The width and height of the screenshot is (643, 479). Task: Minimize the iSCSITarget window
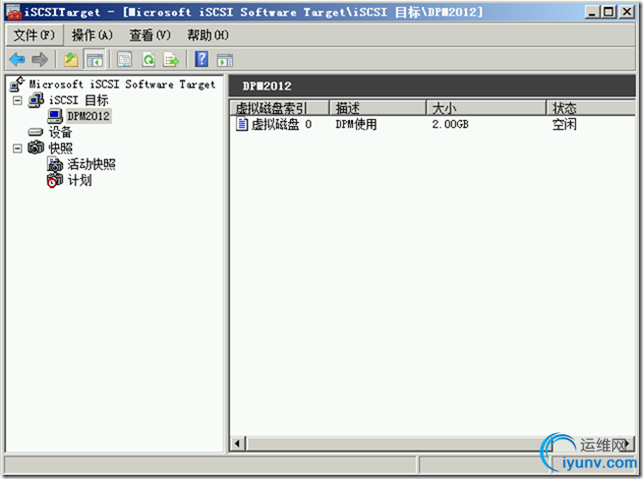592,12
